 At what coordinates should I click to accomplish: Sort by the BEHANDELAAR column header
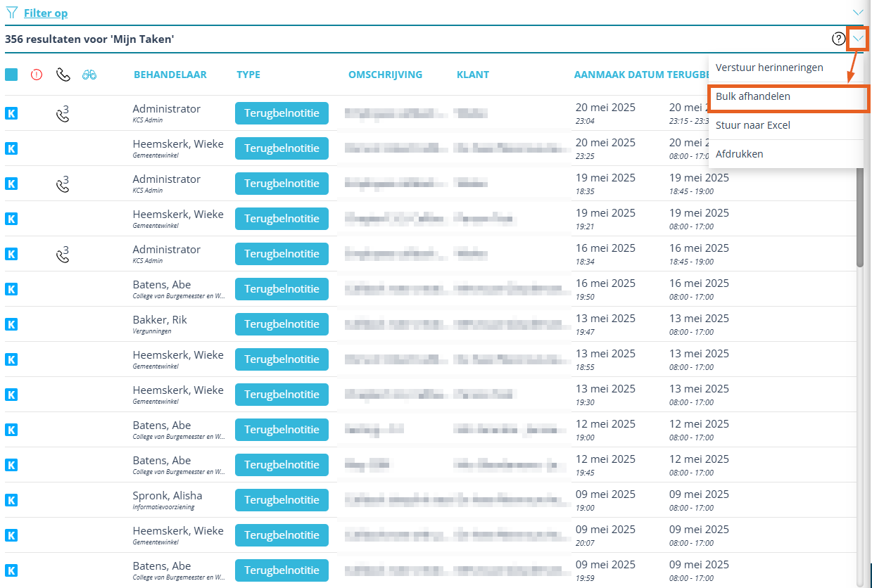170,75
